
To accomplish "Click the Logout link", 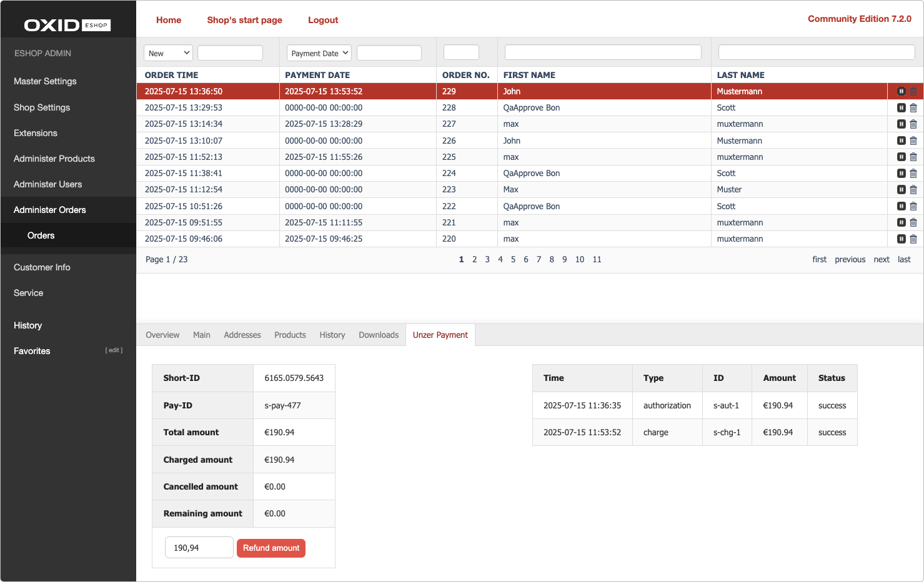I will click(323, 20).
